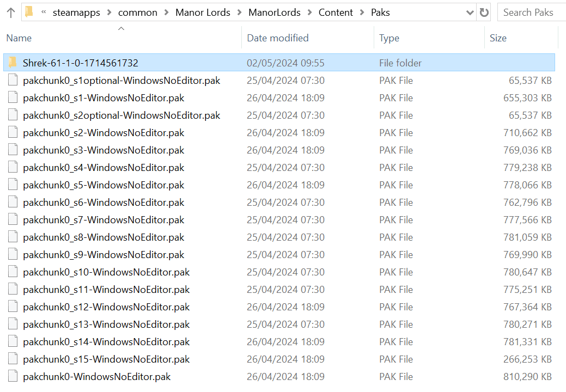
Task: Expand subfolders arrow after Manor Lords
Action: [239, 13]
